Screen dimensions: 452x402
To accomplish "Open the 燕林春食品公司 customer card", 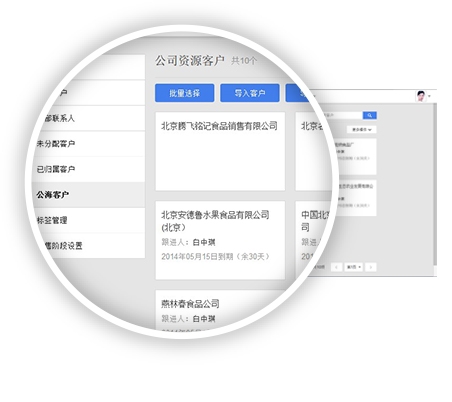I will pos(220,310).
